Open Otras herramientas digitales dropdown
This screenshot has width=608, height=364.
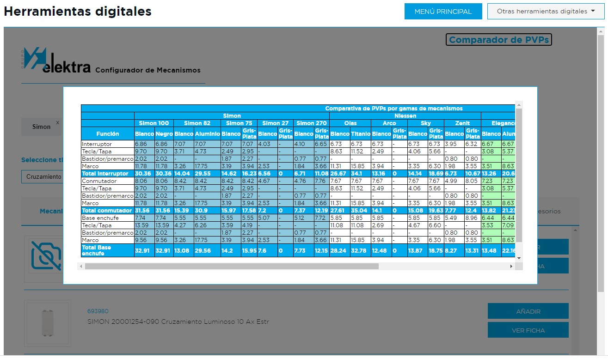tap(546, 12)
